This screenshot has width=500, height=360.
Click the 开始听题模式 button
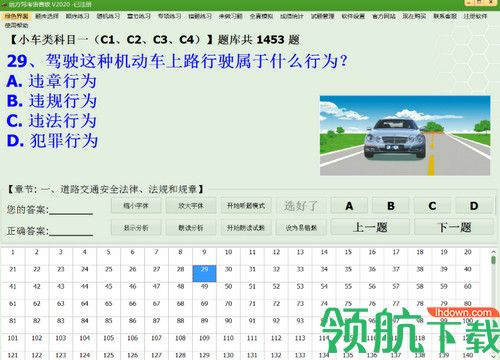[246, 206]
